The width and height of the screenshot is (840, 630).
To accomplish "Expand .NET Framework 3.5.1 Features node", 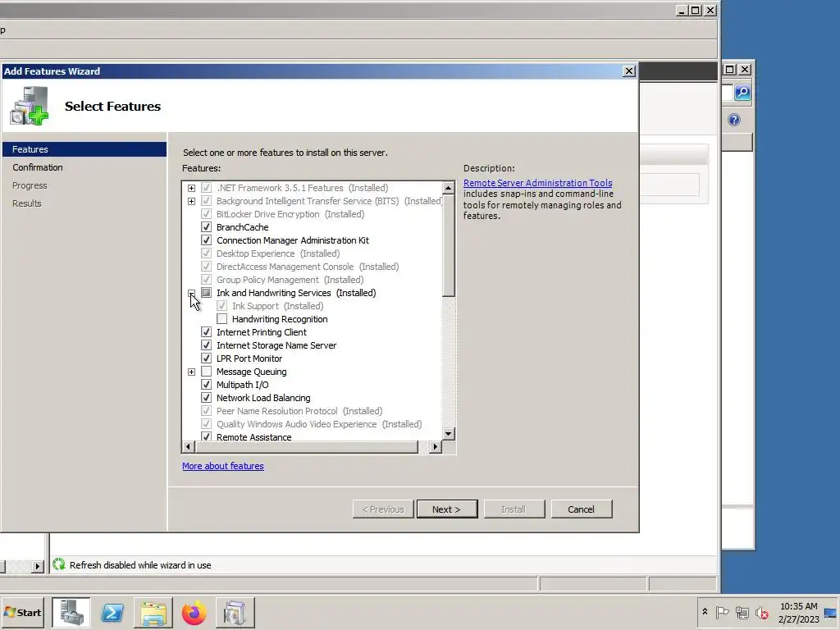I will [x=191, y=188].
